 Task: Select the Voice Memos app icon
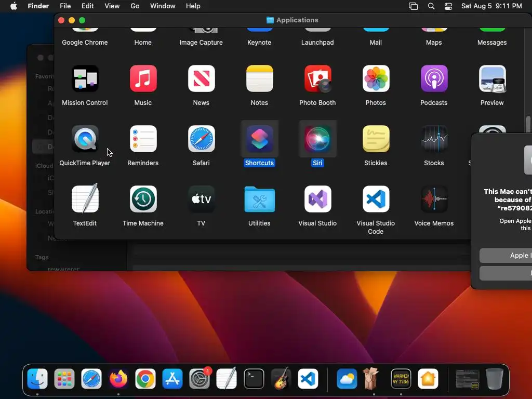(434, 199)
